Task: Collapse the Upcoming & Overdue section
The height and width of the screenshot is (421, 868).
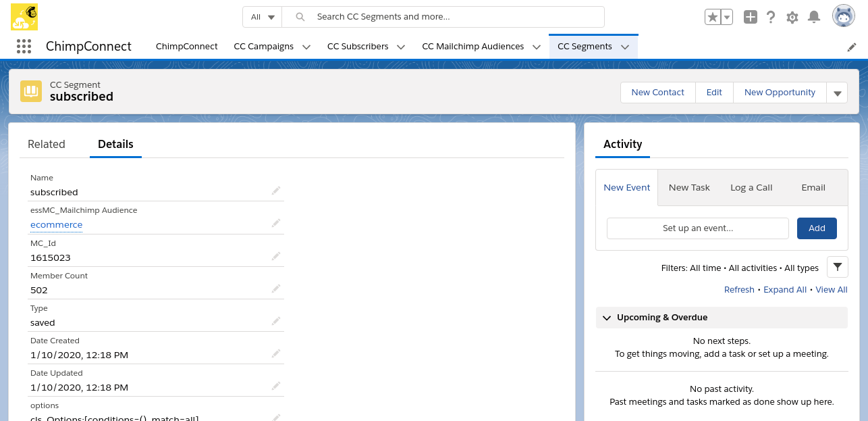Action: point(607,318)
